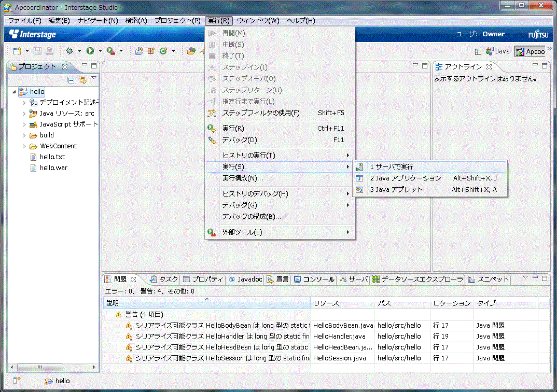Viewport: 557px width, 392px height.
Task: Choose 実行構成(N)... menu entry
Action: click(280, 178)
